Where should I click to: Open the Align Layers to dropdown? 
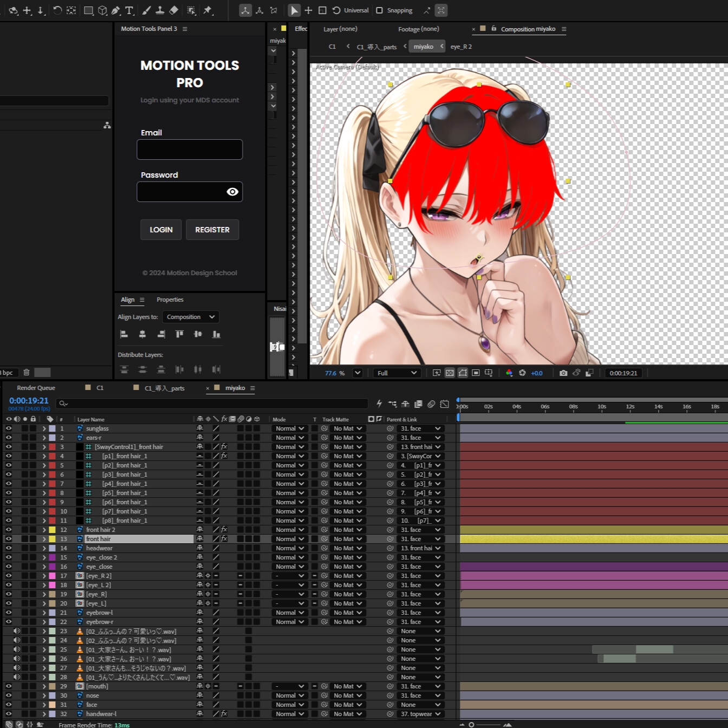[x=191, y=317]
